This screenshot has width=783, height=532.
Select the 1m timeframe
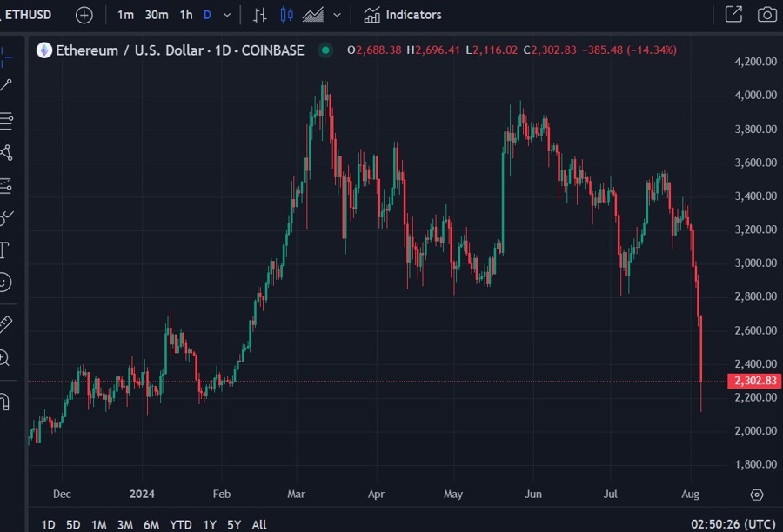[x=125, y=15]
